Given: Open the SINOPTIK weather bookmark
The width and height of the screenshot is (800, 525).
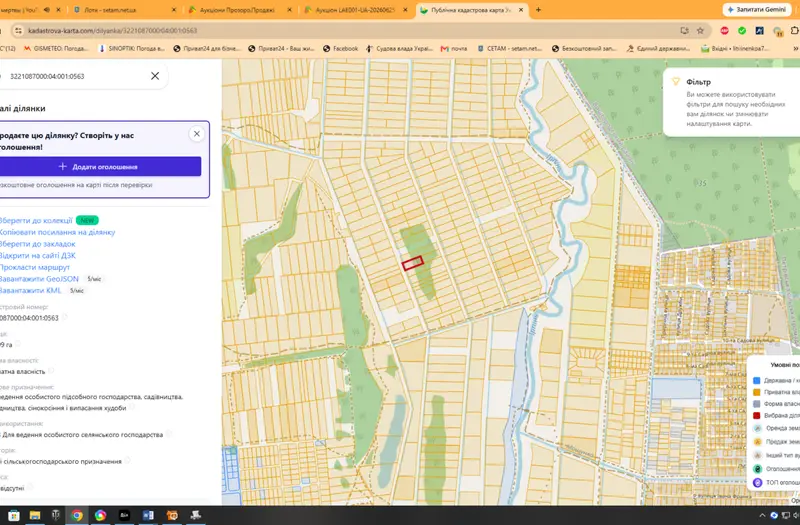Looking at the screenshot, I should [132, 48].
